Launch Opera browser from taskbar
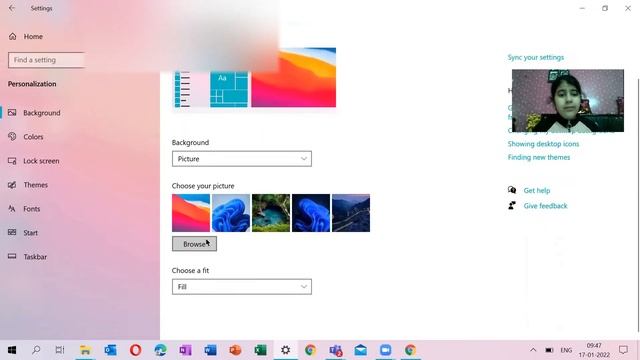This screenshot has height=360, width=640. click(x=136, y=350)
